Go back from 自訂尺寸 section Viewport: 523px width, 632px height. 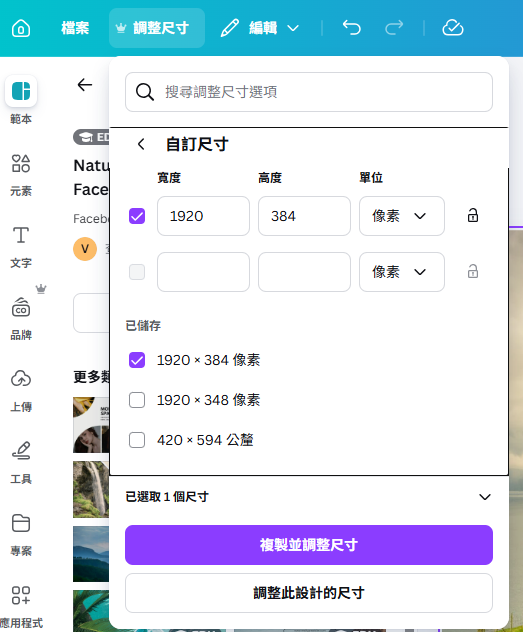(x=141, y=144)
